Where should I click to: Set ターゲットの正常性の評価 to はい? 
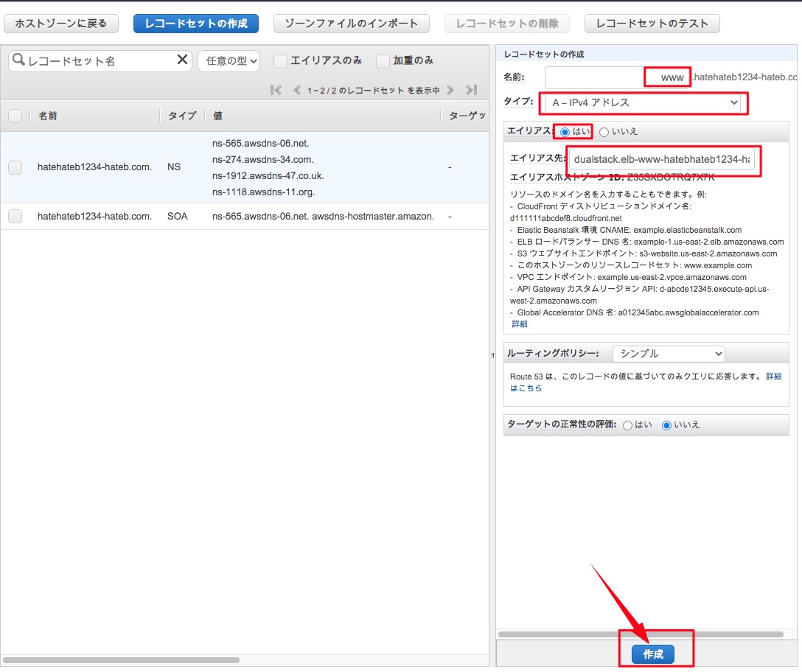click(x=627, y=425)
